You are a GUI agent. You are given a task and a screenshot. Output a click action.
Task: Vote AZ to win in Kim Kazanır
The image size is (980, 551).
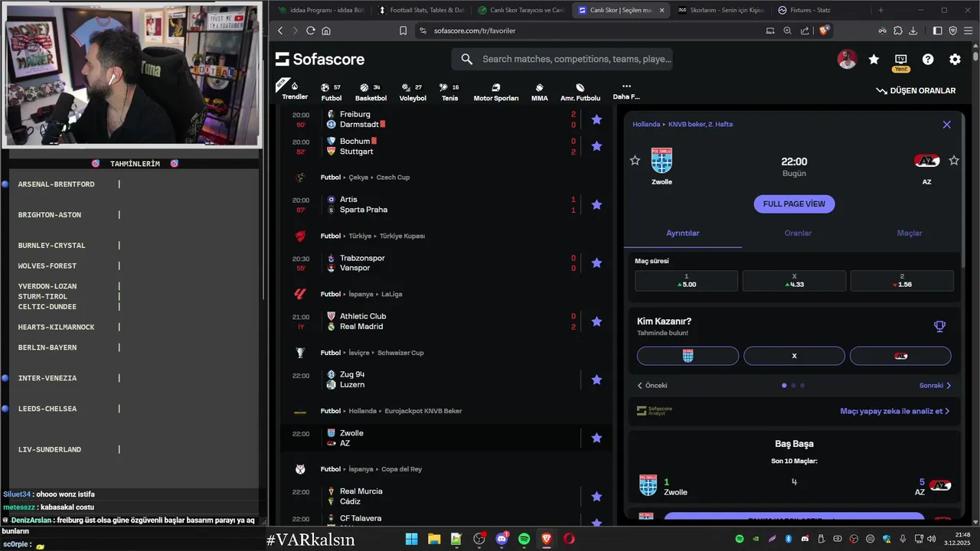pyautogui.click(x=900, y=356)
